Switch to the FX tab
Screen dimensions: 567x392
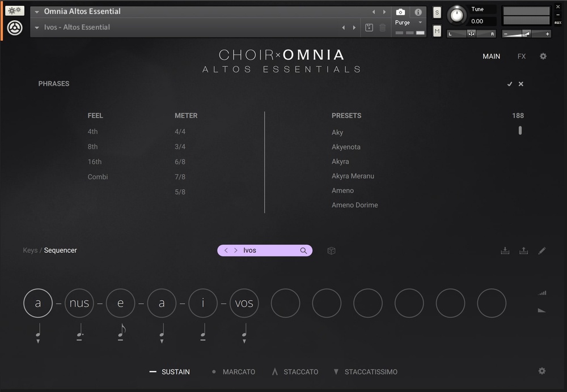coord(521,56)
